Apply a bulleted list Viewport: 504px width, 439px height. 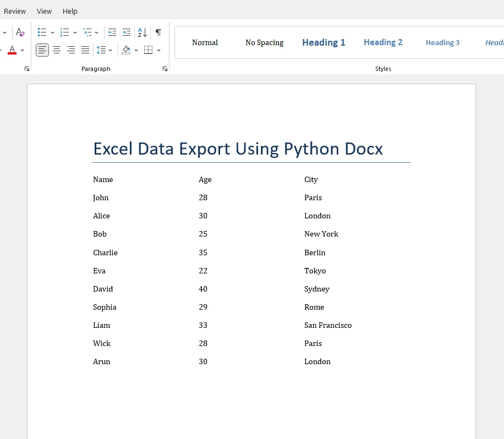pos(42,32)
